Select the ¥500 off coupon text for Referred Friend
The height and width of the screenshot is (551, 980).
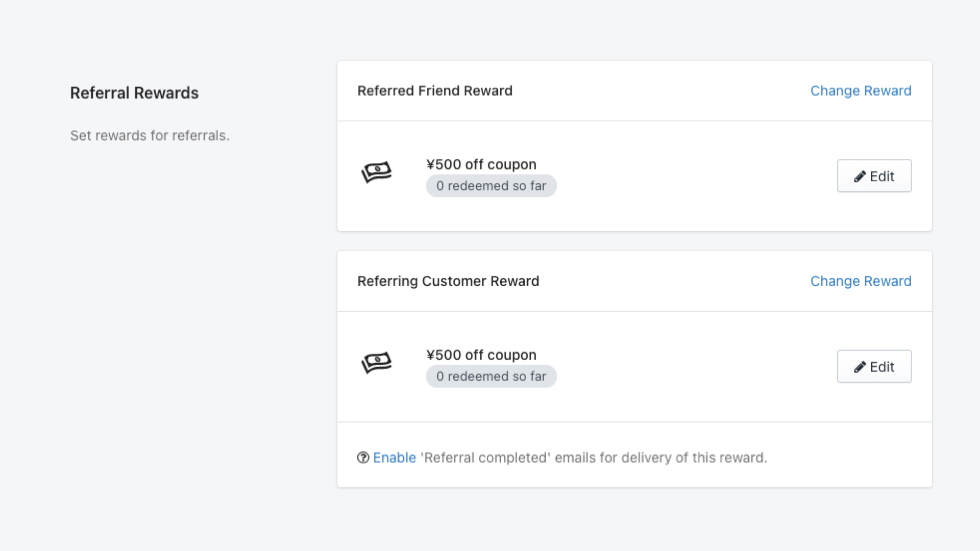(x=481, y=164)
